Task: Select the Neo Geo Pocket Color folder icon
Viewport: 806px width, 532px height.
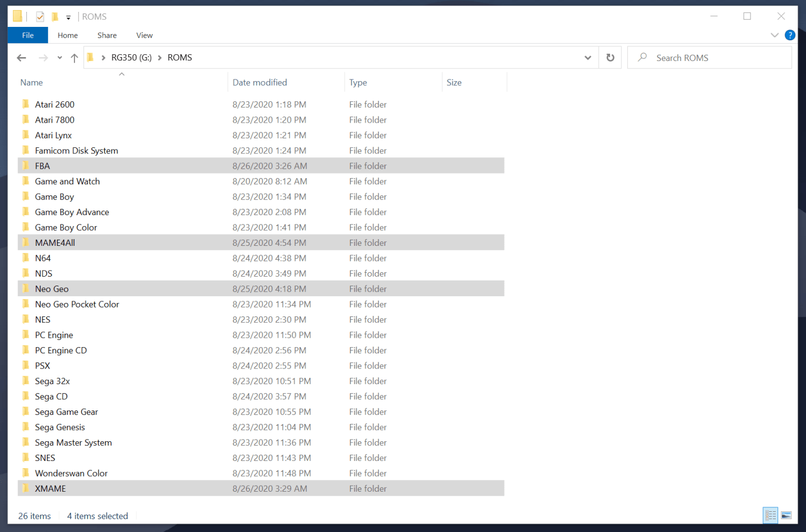Action: point(26,304)
